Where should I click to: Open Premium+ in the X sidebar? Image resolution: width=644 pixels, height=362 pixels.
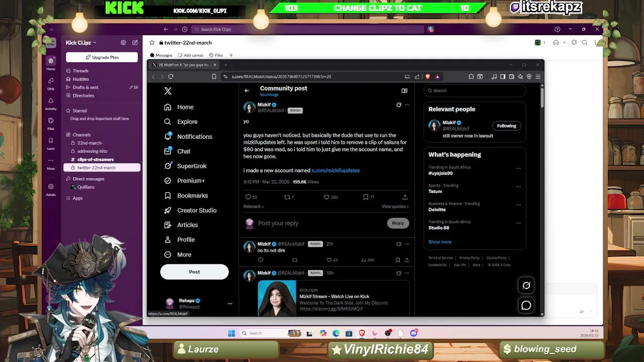[x=184, y=180]
